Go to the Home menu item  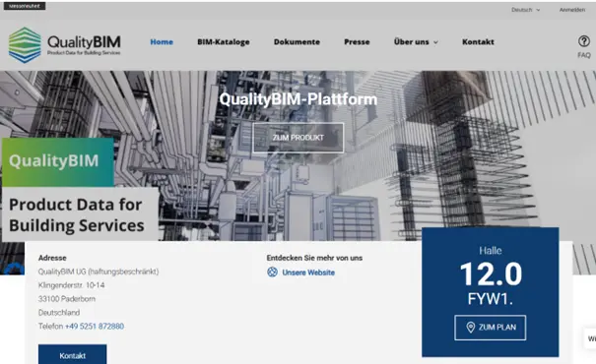pyautogui.click(x=162, y=41)
